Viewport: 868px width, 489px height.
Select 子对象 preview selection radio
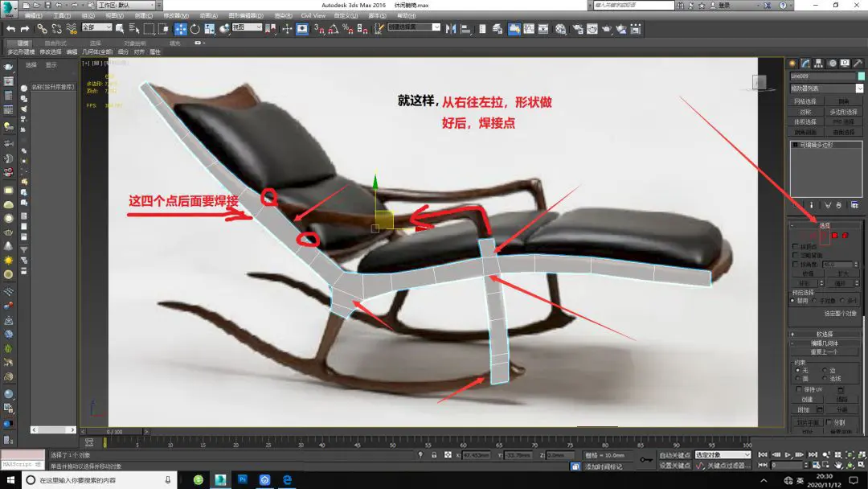pyautogui.click(x=815, y=301)
